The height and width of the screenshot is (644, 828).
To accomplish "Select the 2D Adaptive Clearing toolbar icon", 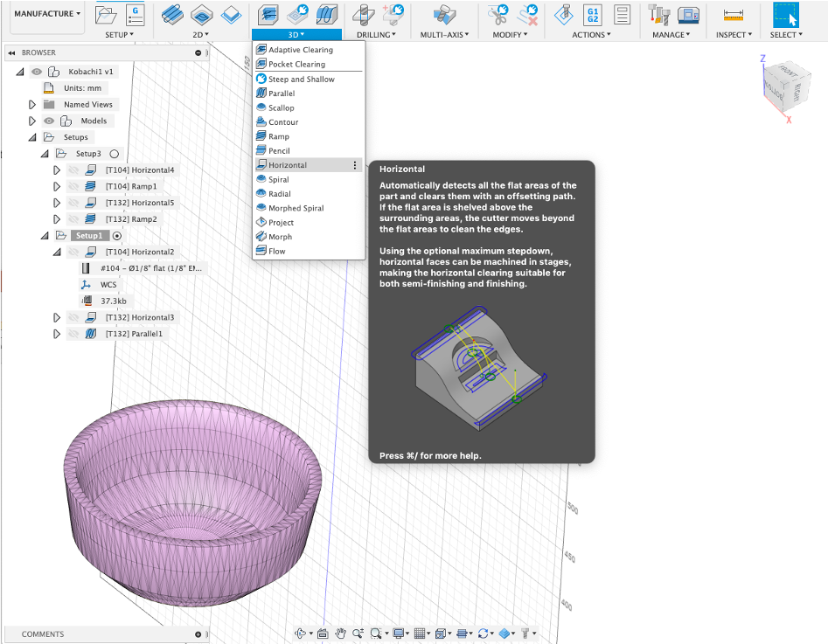I will coord(171,15).
